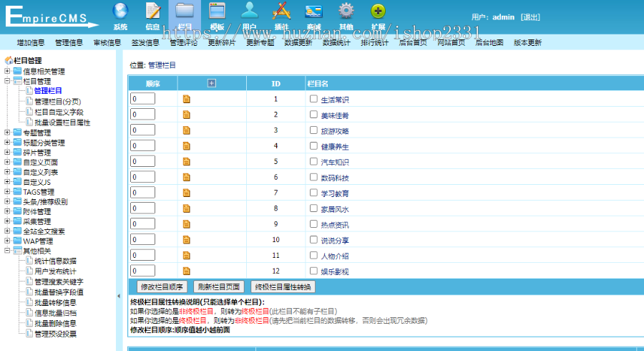This screenshot has height=351, width=644.
Task: Check the 家居风水 checkbox
Action: [x=313, y=208]
